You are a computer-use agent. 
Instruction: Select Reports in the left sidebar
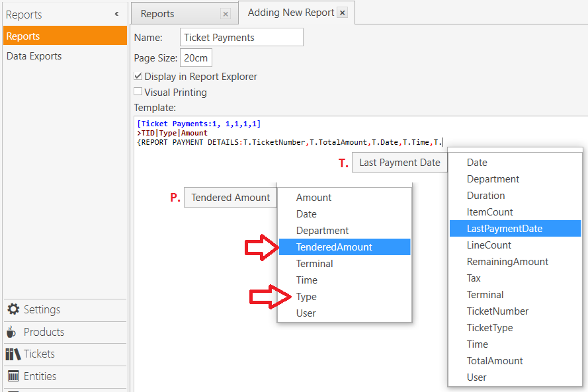coord(65,36)
